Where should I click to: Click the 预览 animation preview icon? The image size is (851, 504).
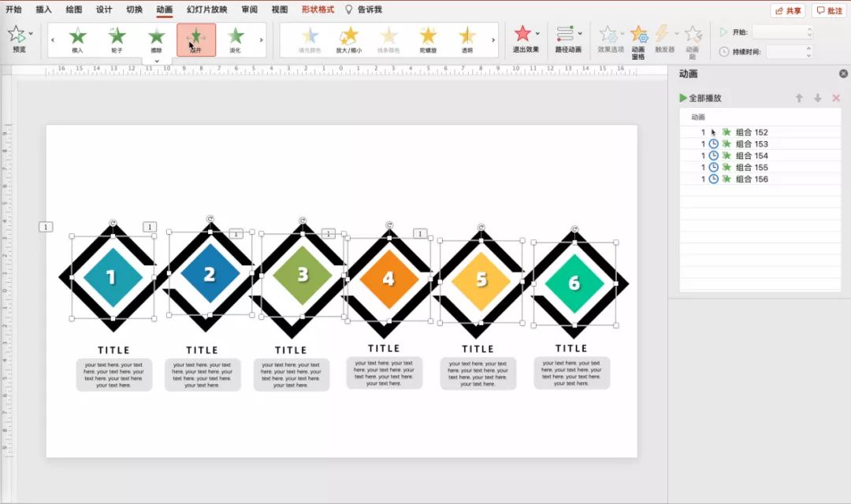click(17, 34)
